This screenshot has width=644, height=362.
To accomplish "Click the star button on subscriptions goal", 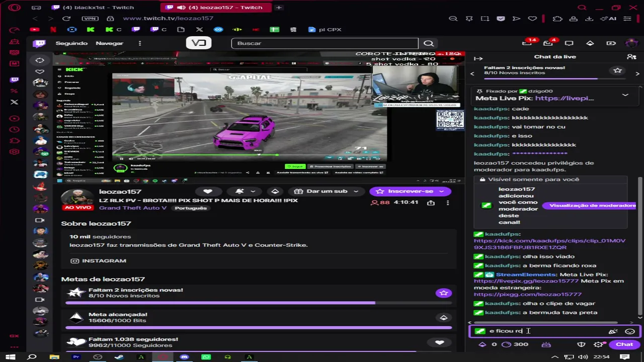I will [x=443, y=293].
